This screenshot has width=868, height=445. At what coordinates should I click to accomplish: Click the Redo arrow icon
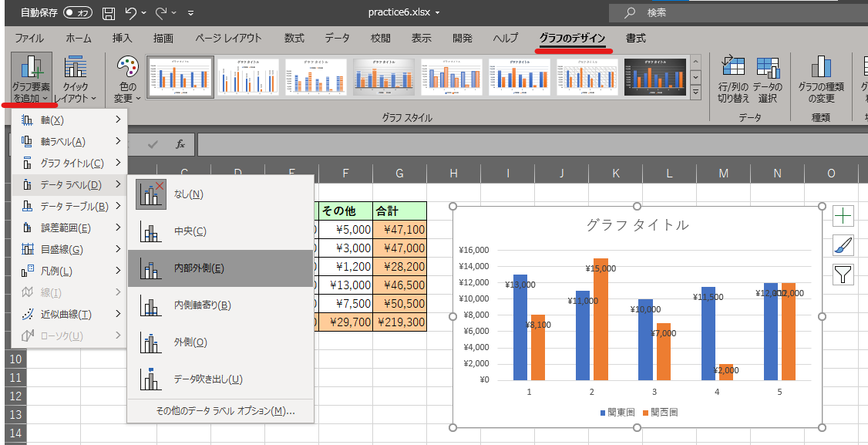point(161,12)
